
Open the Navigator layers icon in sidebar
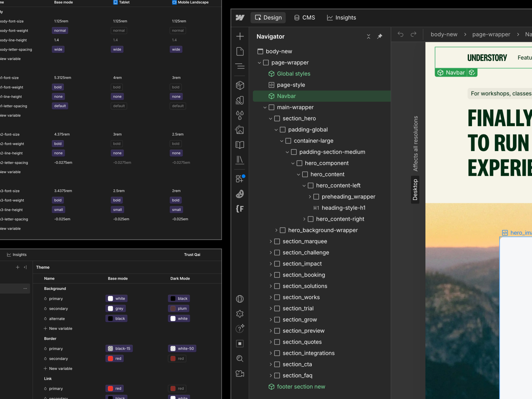pos(240,66)
